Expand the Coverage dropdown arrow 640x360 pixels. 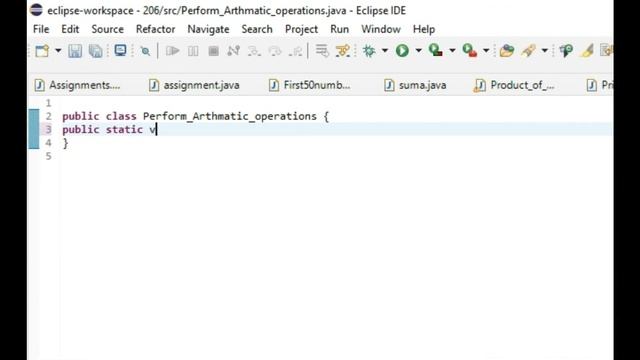click(452, 51)
